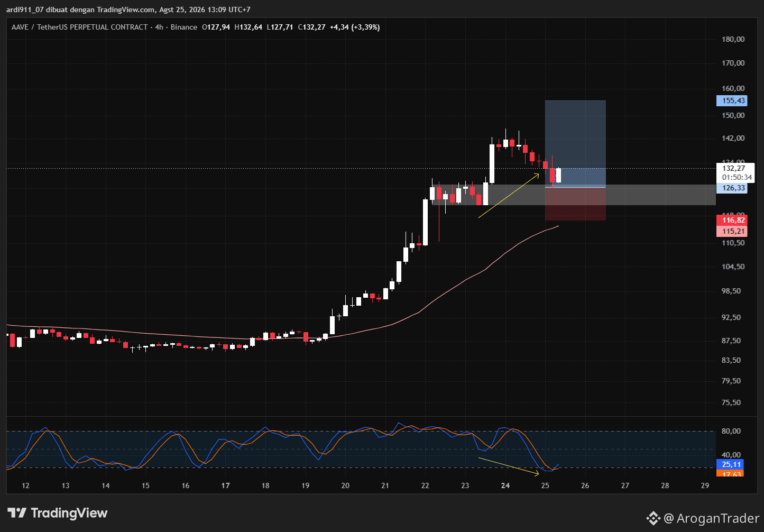Click the 142,00 price axis label

[x=733, y=138]
